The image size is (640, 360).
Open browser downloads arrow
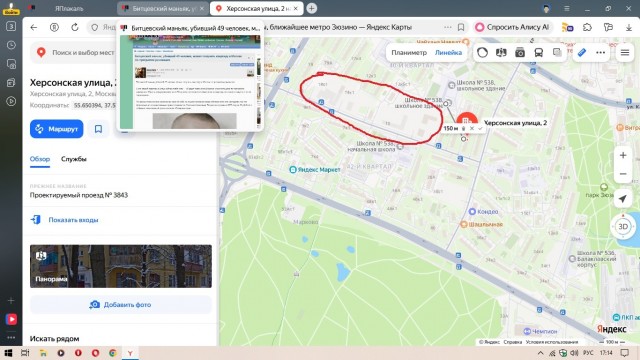tap(629, 27)
